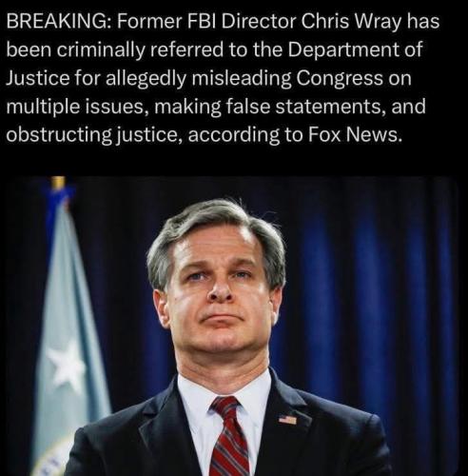Click the words 'obstructing justice' in the text
This screenshot has width=468, height=476.
94,135
